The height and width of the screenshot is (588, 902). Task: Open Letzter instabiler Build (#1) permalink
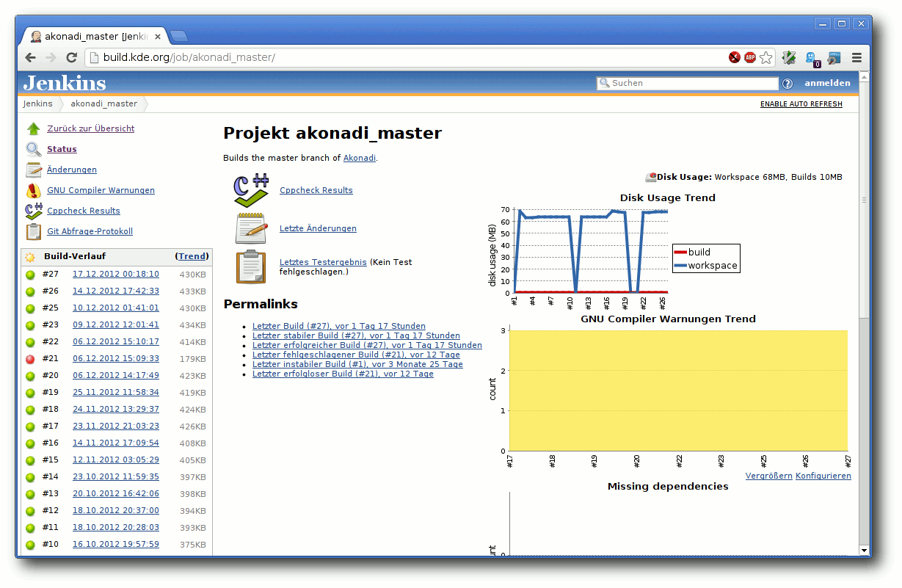357,364
